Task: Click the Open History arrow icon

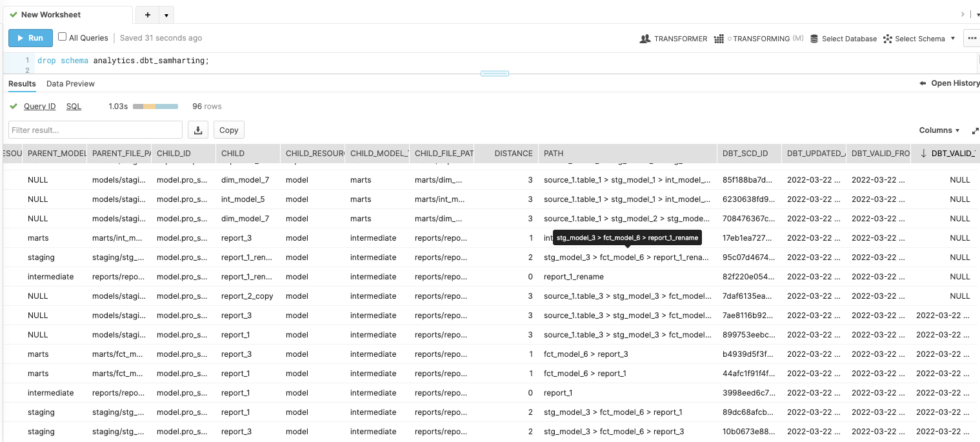Action: [x=923, y=83]
